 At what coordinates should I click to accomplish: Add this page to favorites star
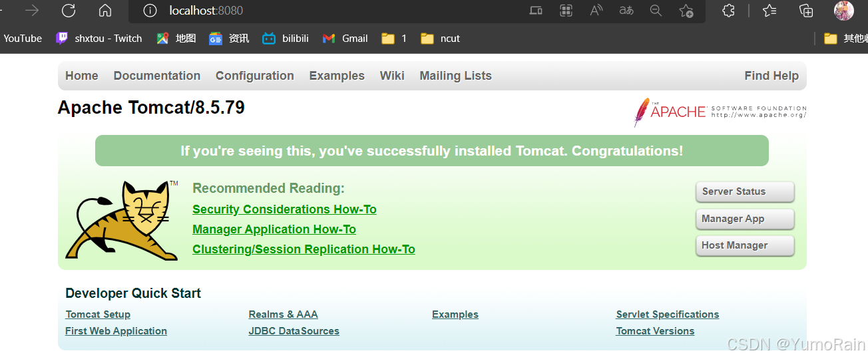[x=686, y=11]
